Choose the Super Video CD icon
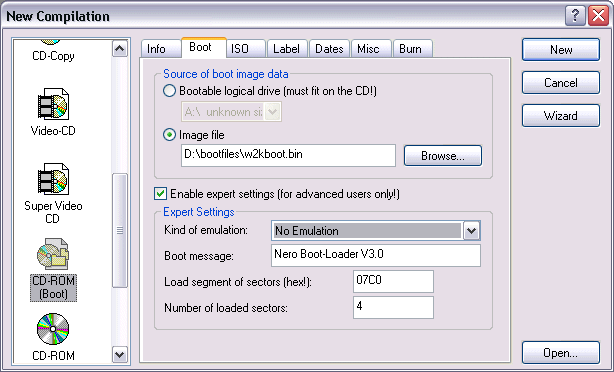Screen dimensions: 614x372 click(x=53, y=179)
